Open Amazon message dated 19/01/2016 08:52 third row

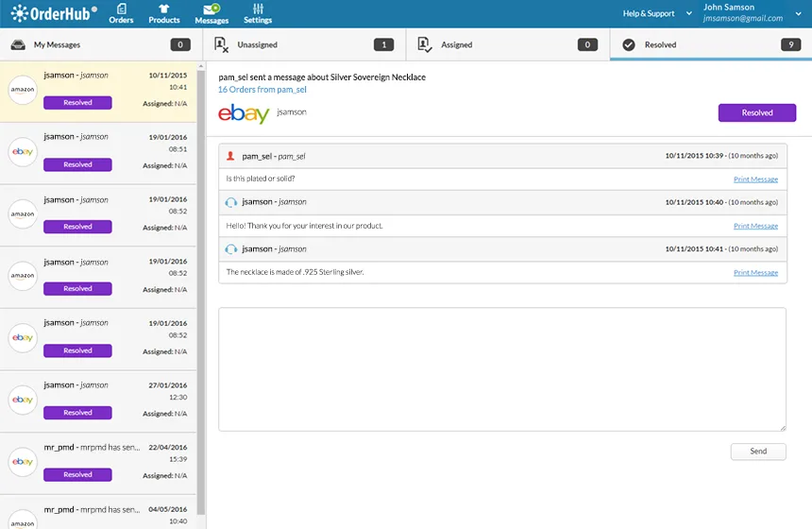click(x=98, y=215)
